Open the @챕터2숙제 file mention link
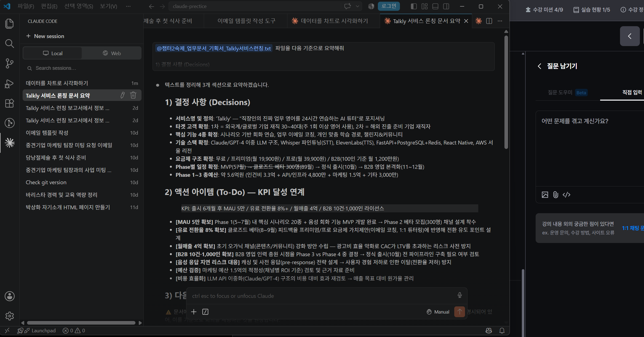The image size is (644, 337). click(x=214, y=48)
